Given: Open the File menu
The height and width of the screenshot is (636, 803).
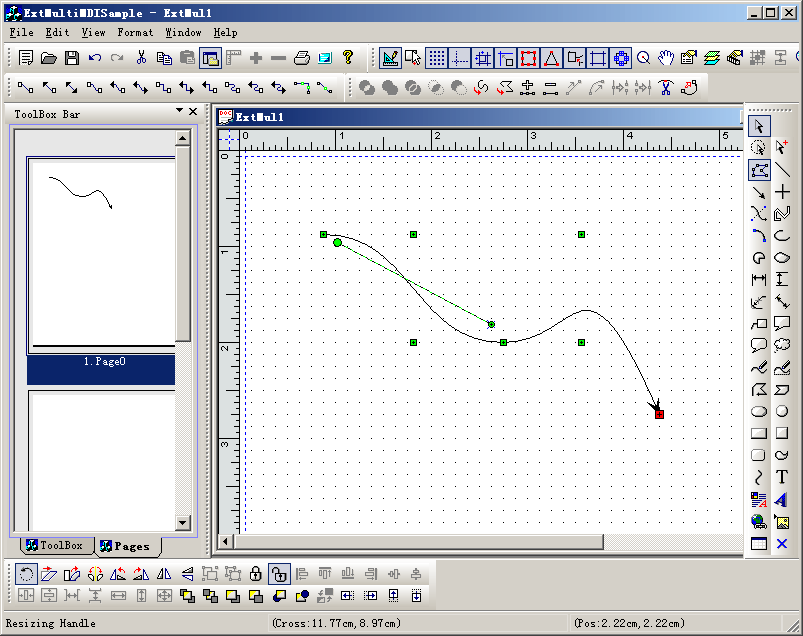Looking at the screenshot, I should 22,32.
